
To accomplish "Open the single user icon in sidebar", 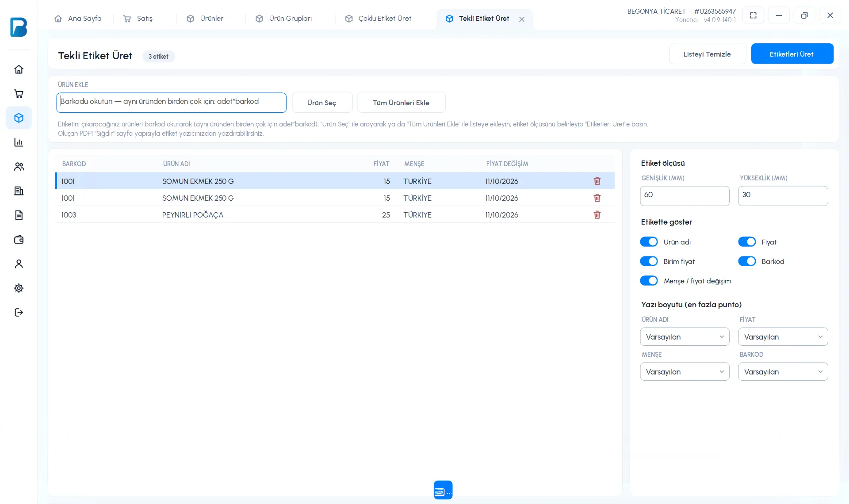I will (19, 264).
